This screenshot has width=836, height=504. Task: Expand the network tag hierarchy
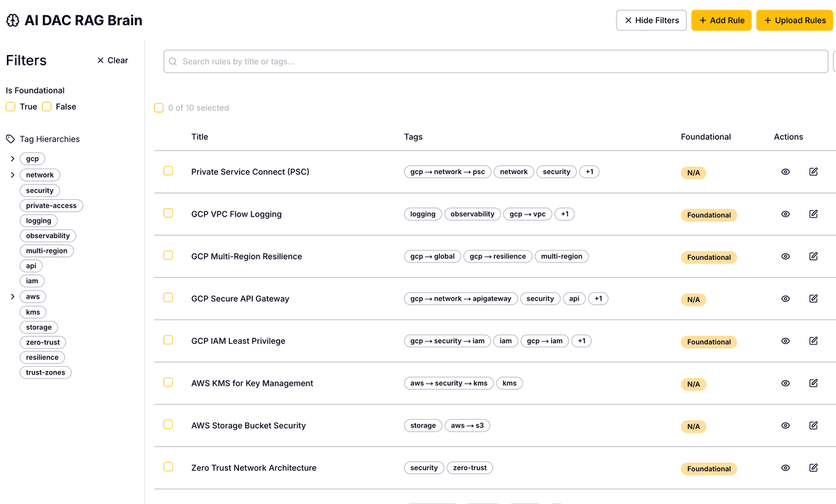click(x=12, y=174)
